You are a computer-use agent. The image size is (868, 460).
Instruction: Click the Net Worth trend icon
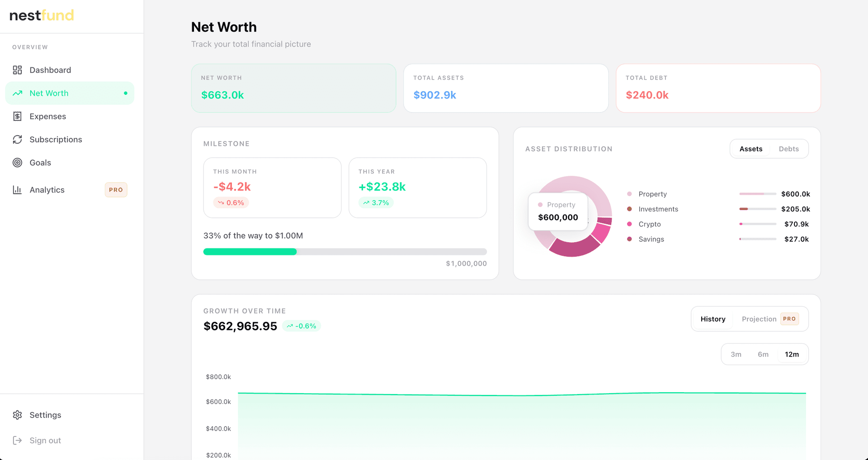coord(17,93)
